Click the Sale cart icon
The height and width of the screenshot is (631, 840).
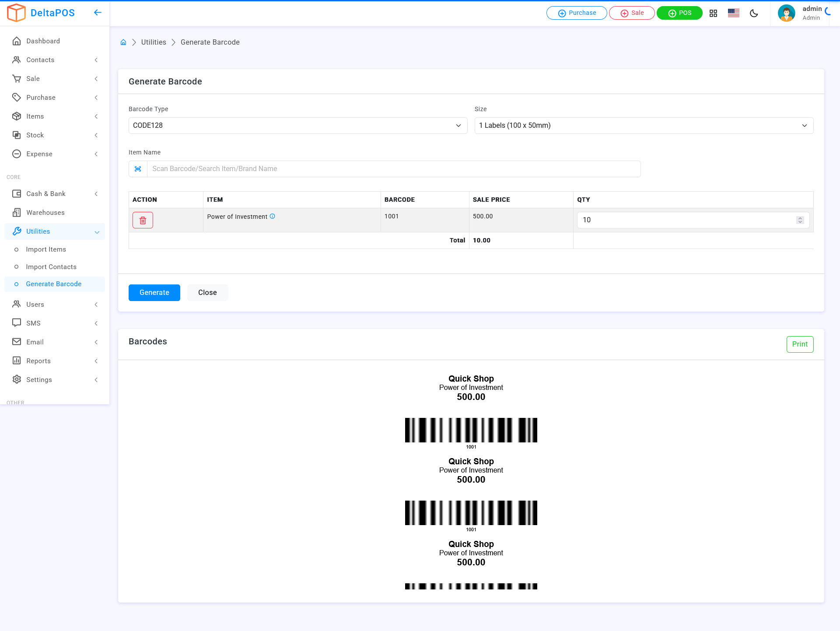(x=17, y=79)
